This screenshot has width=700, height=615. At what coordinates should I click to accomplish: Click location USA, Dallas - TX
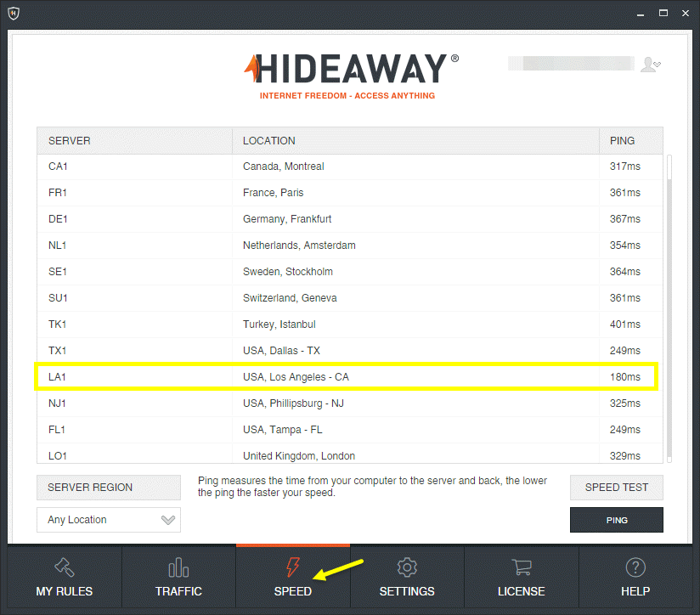[281, 351]
